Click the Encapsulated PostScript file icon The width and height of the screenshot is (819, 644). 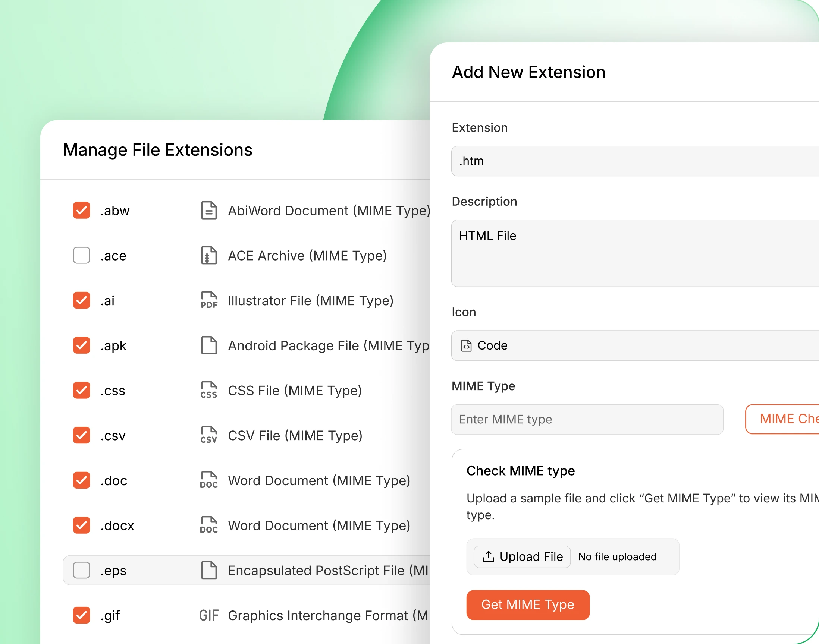click(x=208, y=570)
